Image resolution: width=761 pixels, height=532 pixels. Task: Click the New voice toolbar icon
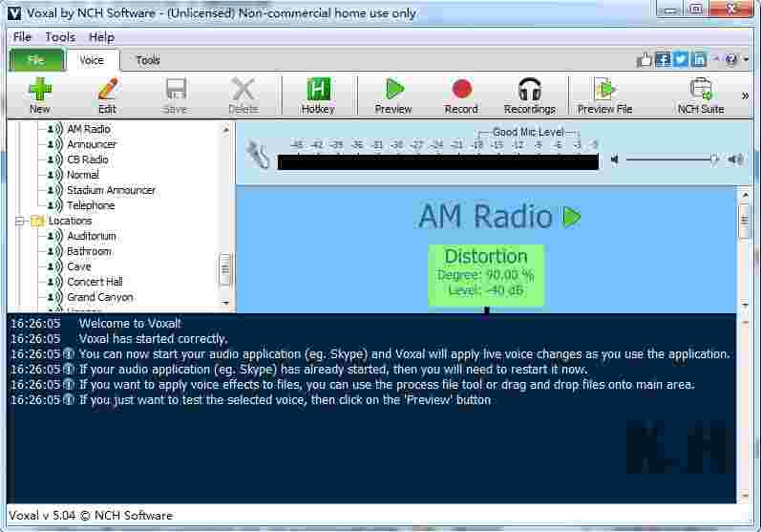click(x=40, y=96)
